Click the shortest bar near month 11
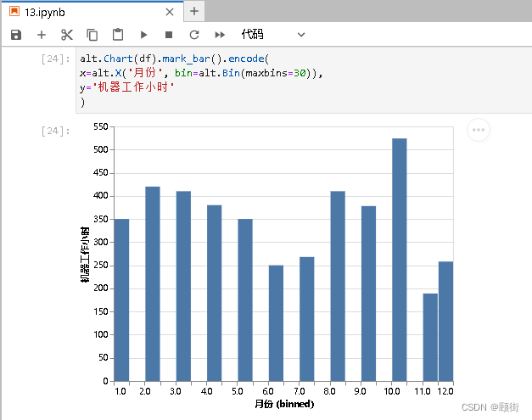This screenshot has width=532, height=420. pyautogui.click(x=430, y=337)
